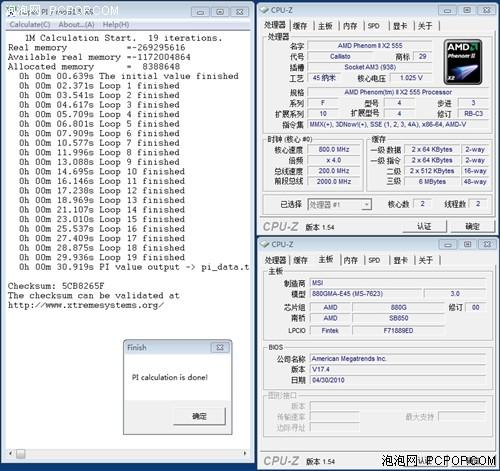The image size is (500, 471).
Task: Click the F71889ED LPCIO field
Action: pyautogui.click(x=398, y=330)
